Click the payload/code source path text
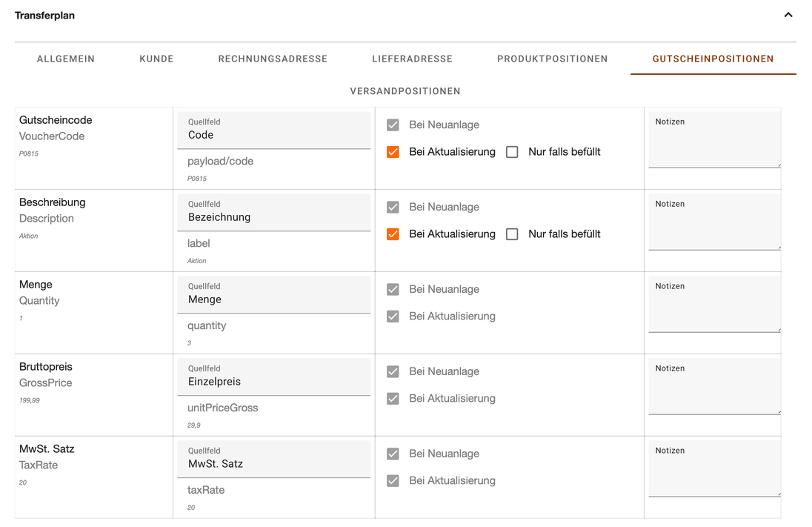812x527 pixels. [221, 161]
